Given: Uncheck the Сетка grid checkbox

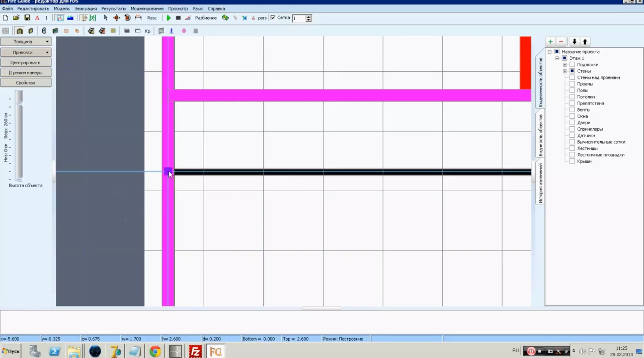Looking at the screenshot, I should click(x=273, y=17).
